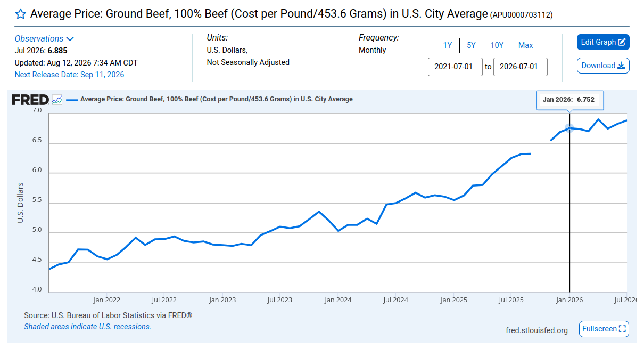The image size is (644, 348).
Task: Click the Jan 2024 x-axis label
Action: click(337, 300)
